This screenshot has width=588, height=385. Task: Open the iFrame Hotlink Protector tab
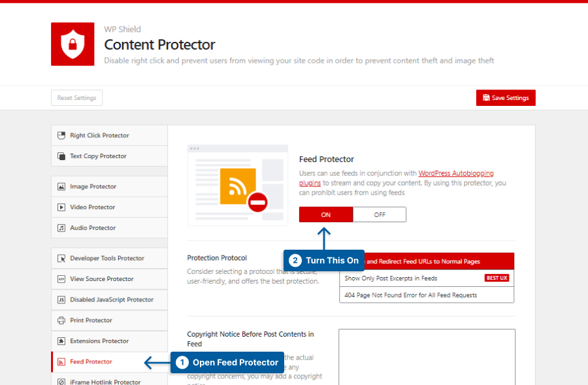tap(110, 379)
